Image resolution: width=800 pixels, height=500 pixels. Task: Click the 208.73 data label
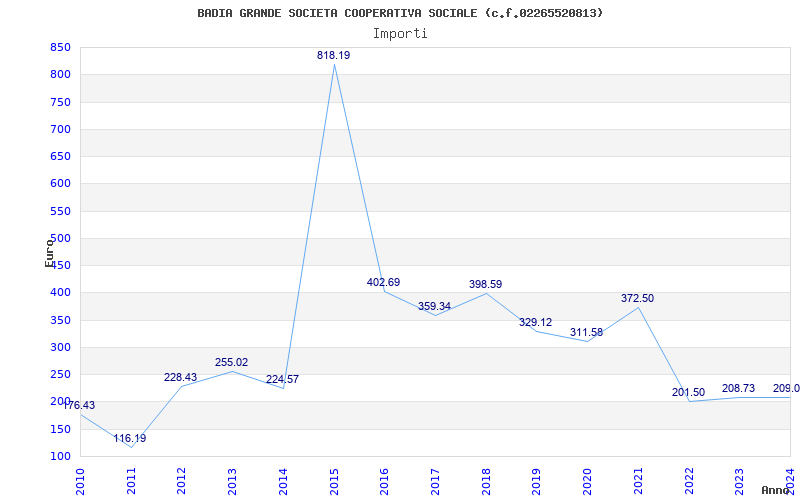738,388
